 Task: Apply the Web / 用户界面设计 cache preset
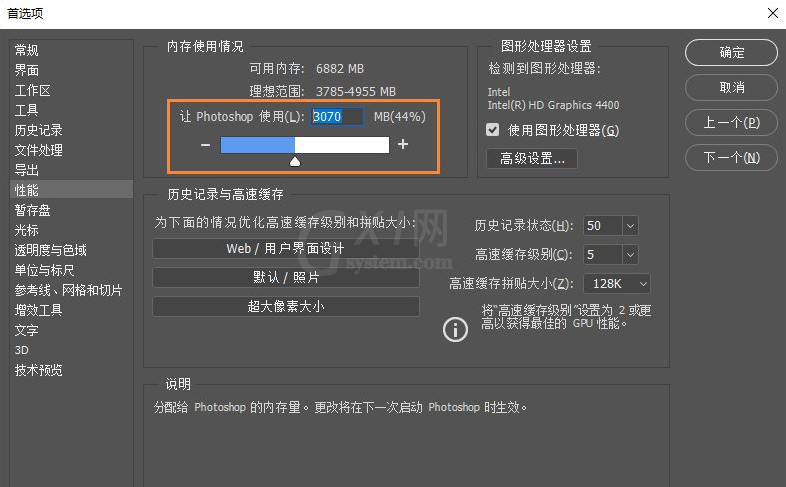click(286, 249)
